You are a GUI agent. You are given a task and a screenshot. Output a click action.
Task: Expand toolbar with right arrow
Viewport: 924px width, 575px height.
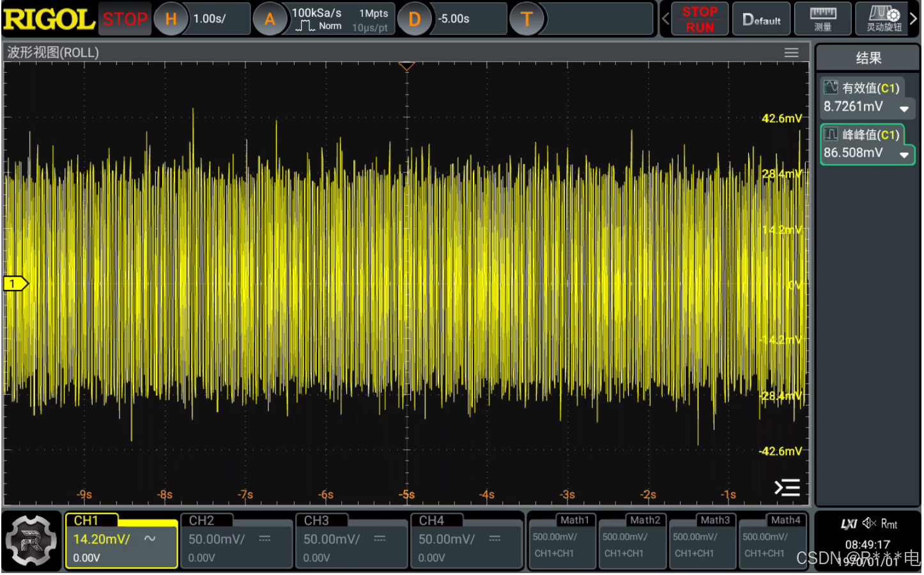click(914, 19)
